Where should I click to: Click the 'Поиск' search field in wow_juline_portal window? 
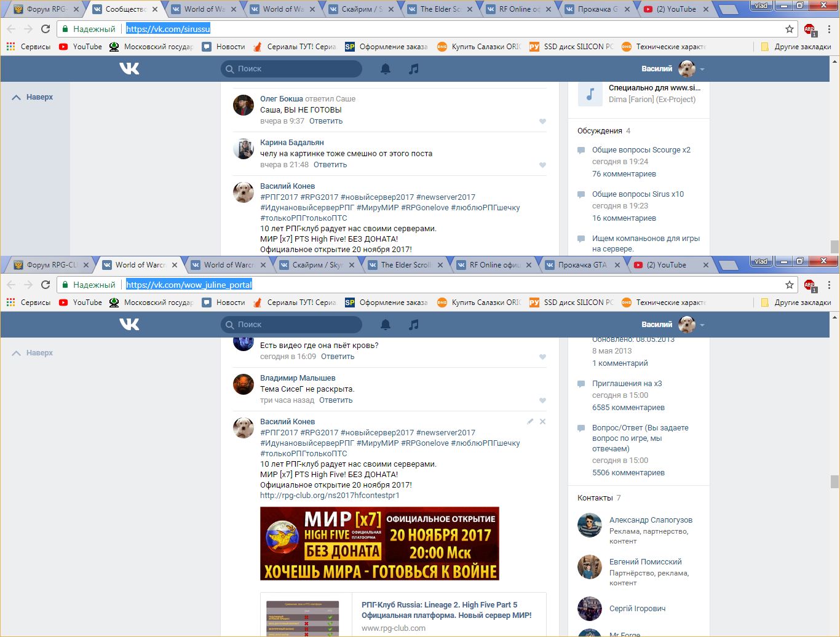(x=291, y=325)
